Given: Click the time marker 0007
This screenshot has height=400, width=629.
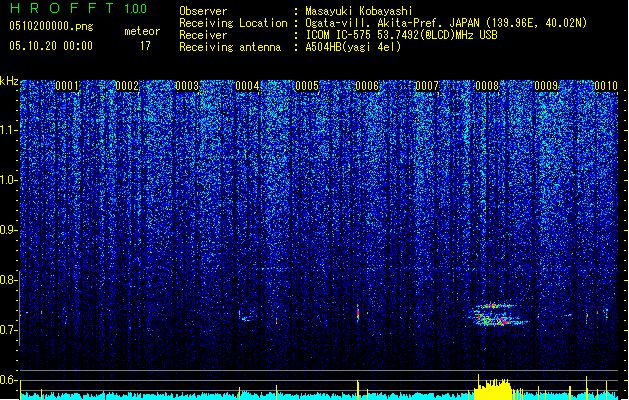Looking at the screenshot, I should (x=427, y=86).
